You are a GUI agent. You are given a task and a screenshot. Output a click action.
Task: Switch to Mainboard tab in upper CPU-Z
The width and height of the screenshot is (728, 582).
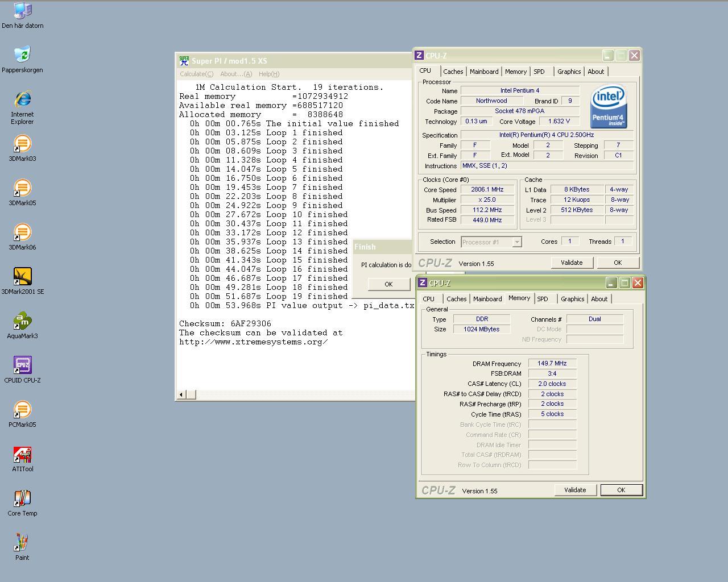click(x=484, y=72)
